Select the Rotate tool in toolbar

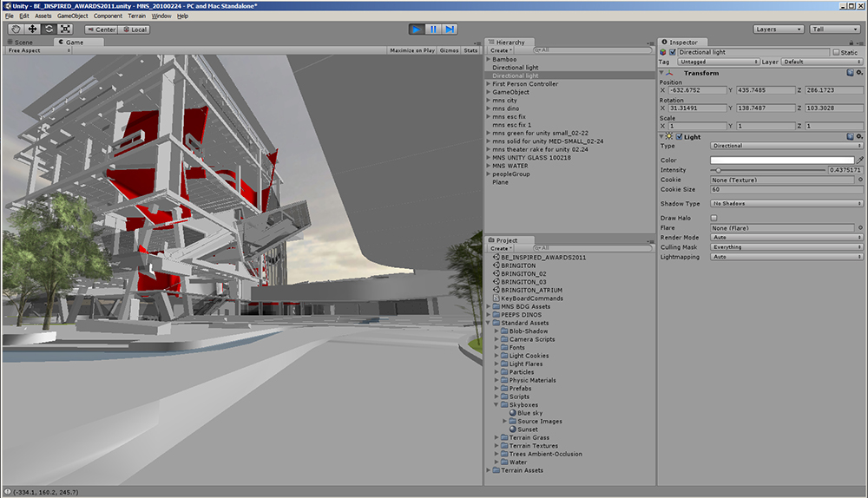[x=49, y=29]
